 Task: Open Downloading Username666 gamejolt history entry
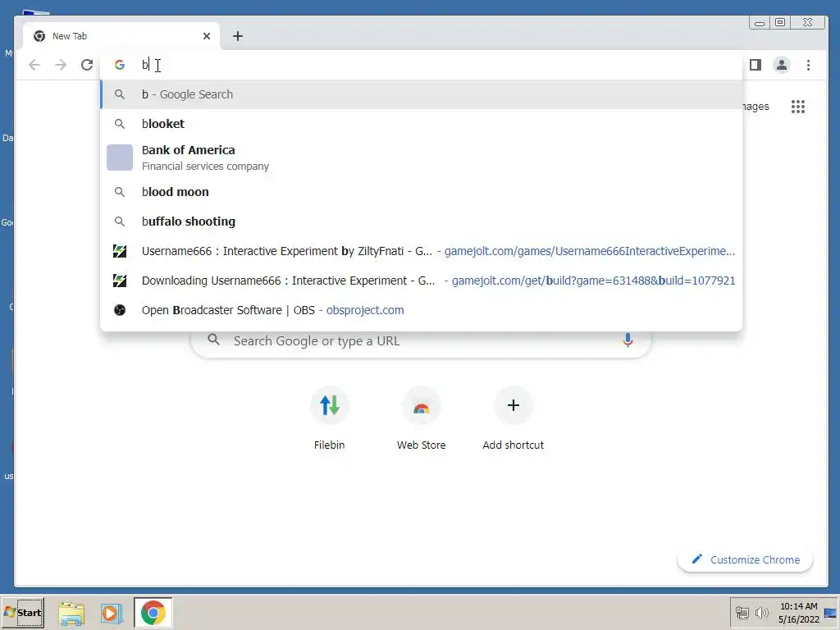pos(422,281)
